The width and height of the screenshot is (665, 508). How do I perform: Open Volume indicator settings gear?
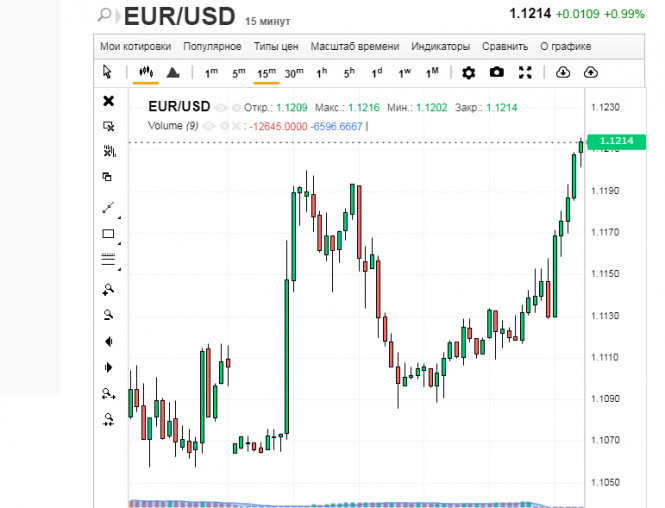pos(224,126)
